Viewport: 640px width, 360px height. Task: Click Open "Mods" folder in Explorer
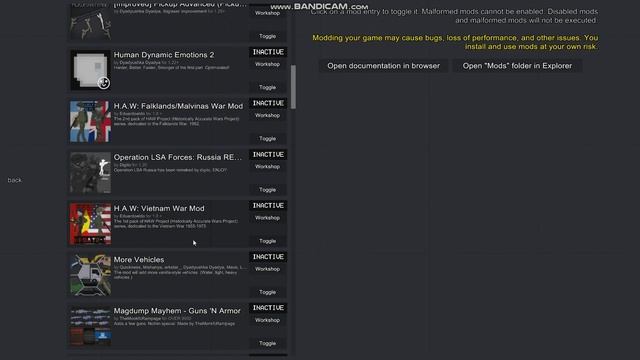click(517, 66)
